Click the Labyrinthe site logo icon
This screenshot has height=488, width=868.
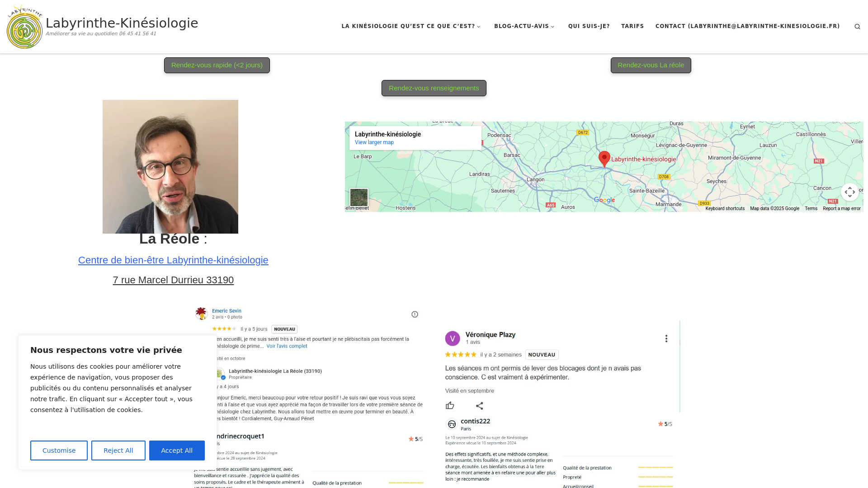point(25,27)
